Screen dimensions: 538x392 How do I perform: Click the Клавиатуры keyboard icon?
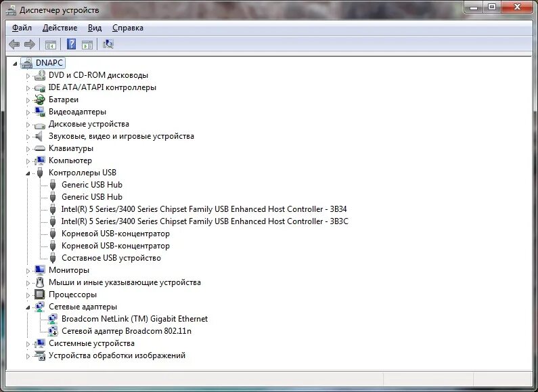pos(40,149)
